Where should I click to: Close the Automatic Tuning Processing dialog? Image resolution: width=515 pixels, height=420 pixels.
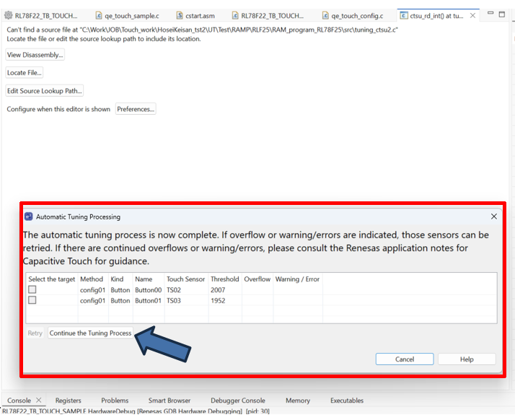(x=493, y=216)
